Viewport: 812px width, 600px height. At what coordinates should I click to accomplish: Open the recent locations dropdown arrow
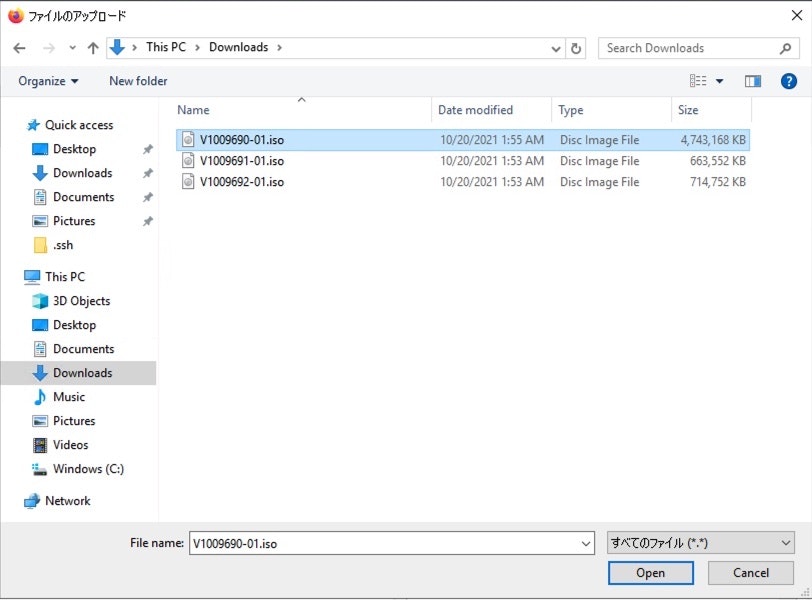point(72,48)
